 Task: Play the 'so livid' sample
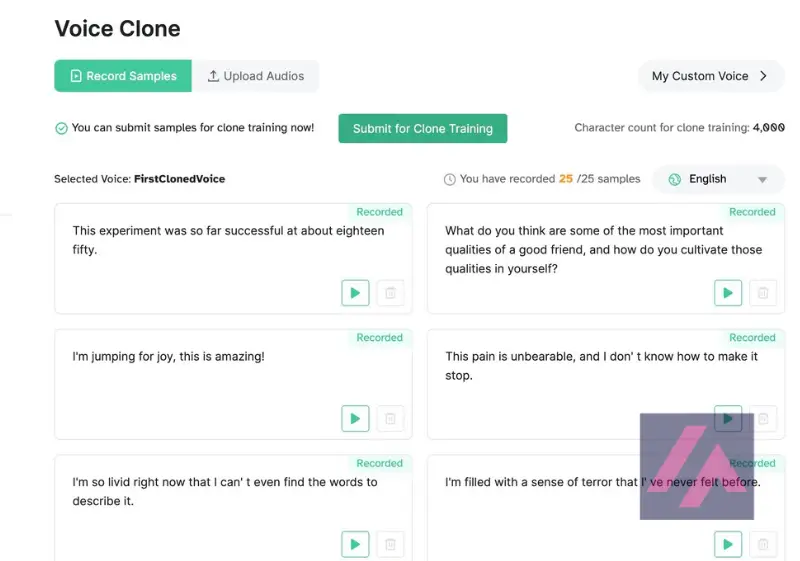(355, 544)
